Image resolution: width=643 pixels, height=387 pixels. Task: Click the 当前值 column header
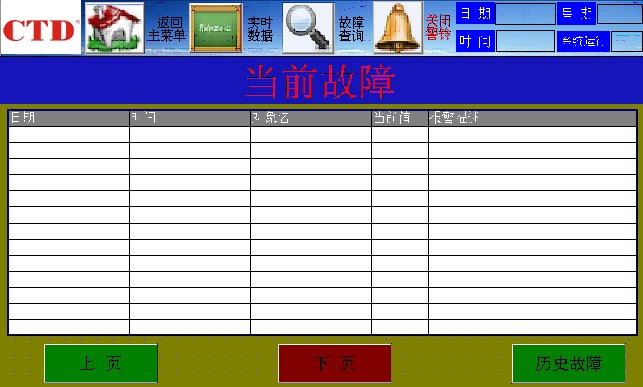pos(400,118)
